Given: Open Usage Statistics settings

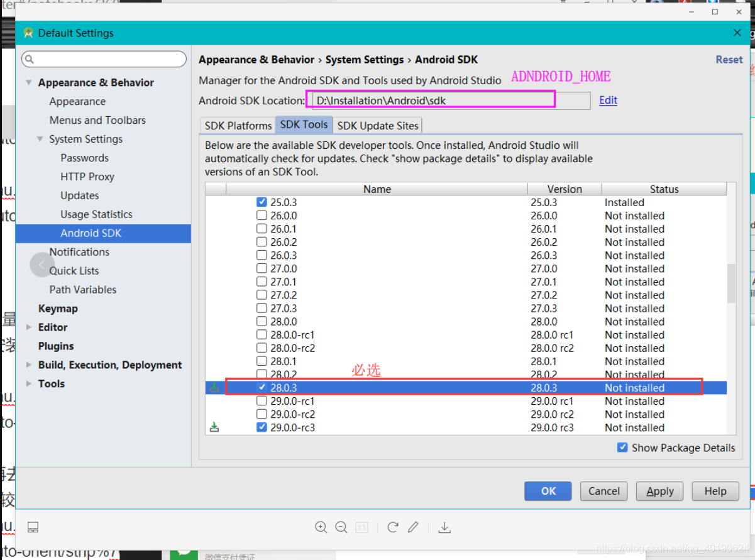Looking at the screenshot, I should point(96,214).
